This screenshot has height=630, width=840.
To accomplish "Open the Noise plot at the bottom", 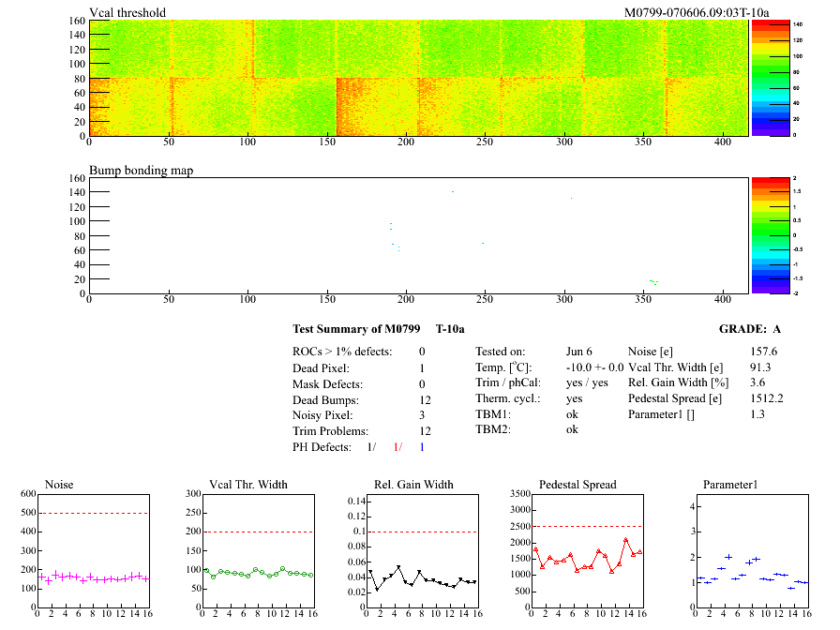I will 93,548.
